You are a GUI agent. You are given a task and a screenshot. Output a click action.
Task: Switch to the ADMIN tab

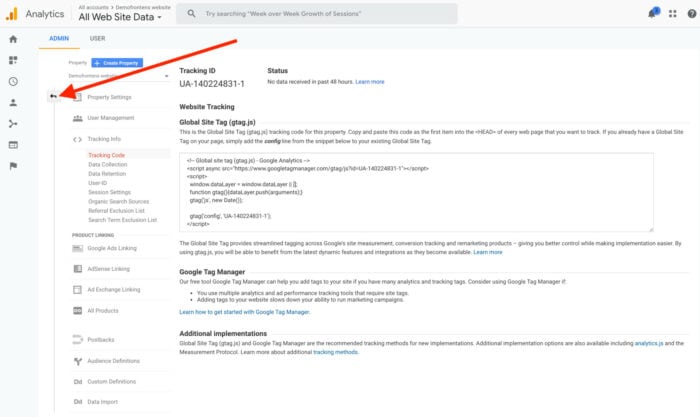click(x=59, y=38)
